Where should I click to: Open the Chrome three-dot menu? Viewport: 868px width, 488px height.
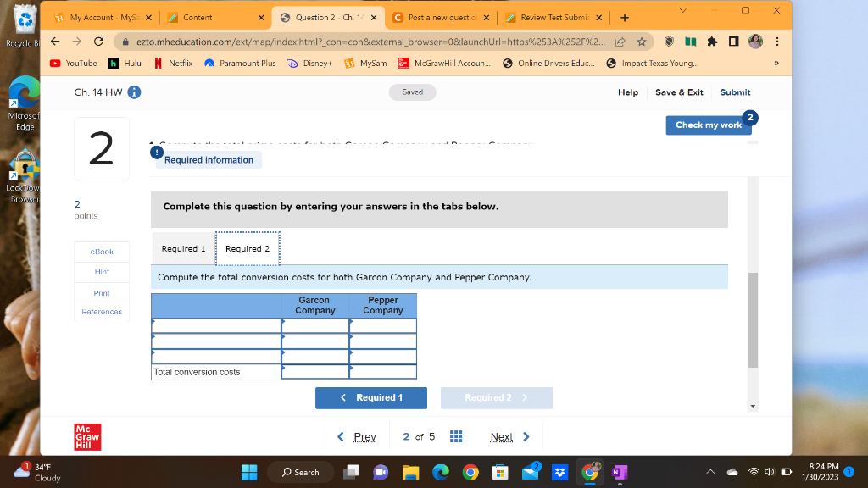[776, 40]
